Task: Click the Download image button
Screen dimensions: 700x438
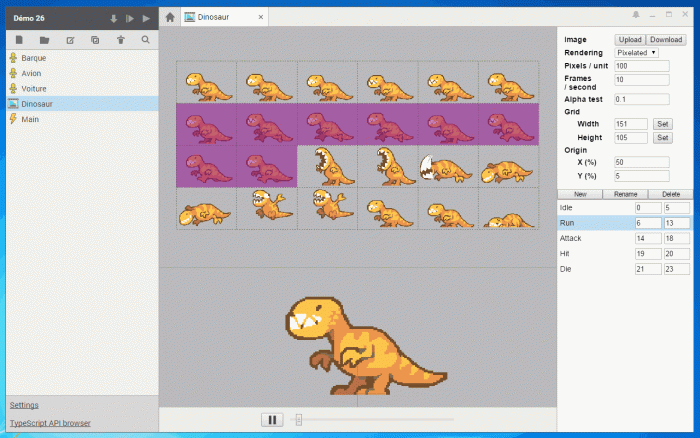Action: point(666,40)
